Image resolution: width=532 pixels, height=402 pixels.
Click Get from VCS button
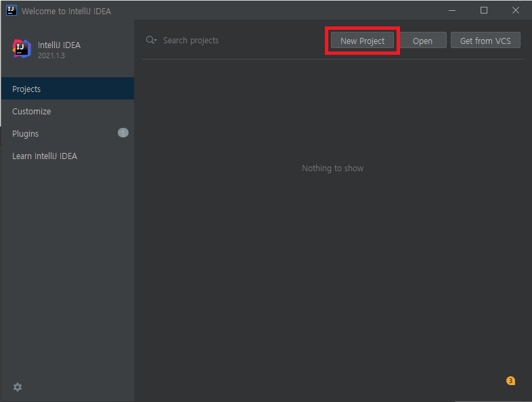pos(485,41)
